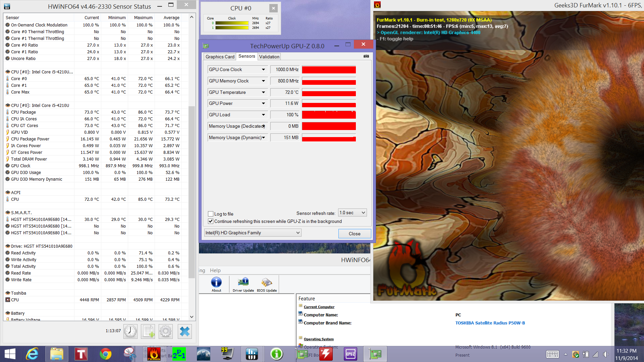Click the blue X close sensors icon

tap(184, 331)
